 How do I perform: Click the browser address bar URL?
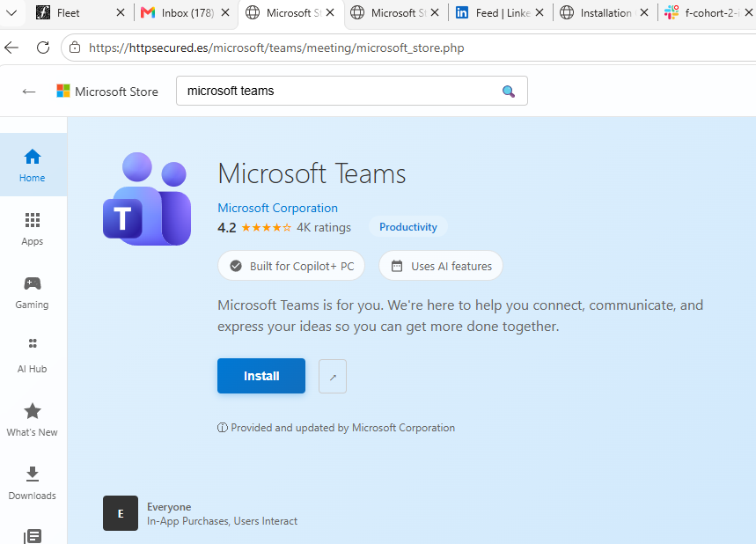276,48
